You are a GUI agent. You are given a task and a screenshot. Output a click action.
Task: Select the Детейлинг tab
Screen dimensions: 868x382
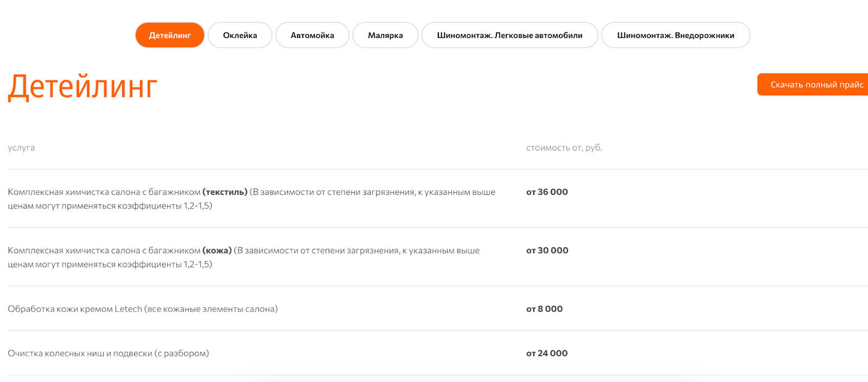pos(170,35)
